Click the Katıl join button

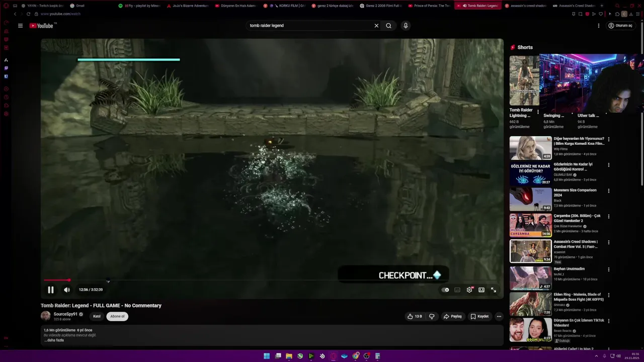(97, 316)
